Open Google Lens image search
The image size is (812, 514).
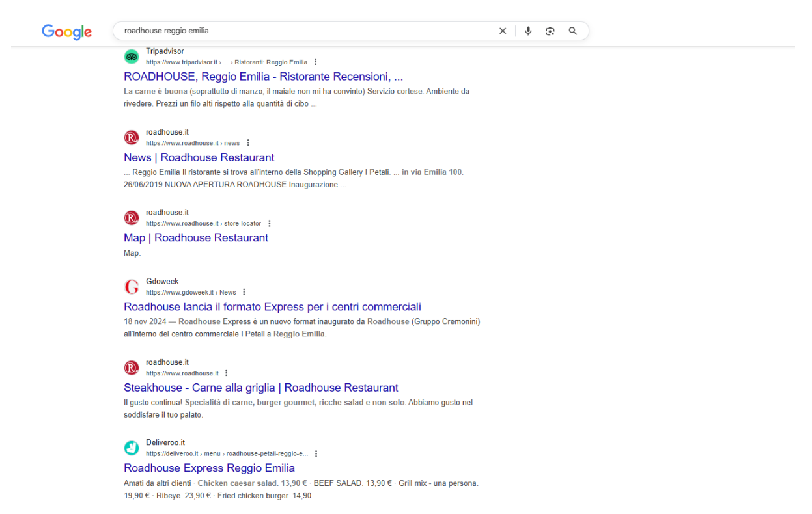click(x=550, y=31)
